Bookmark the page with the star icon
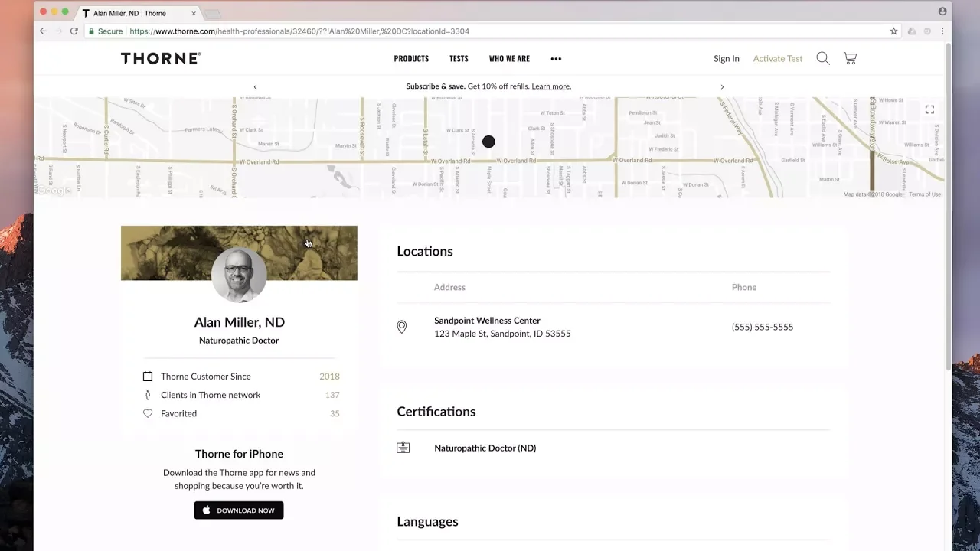Screen dimensions: 980x551 coord(893,31)
